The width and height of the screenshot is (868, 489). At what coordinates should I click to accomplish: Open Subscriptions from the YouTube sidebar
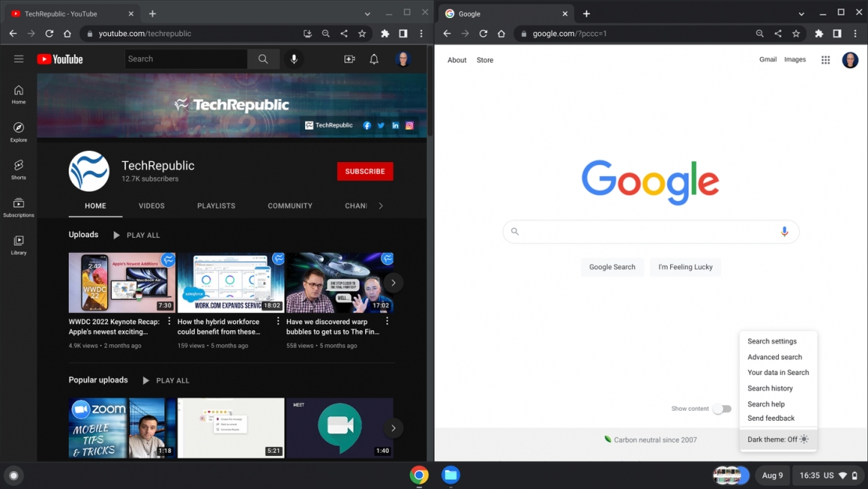(x=18, y=206)
